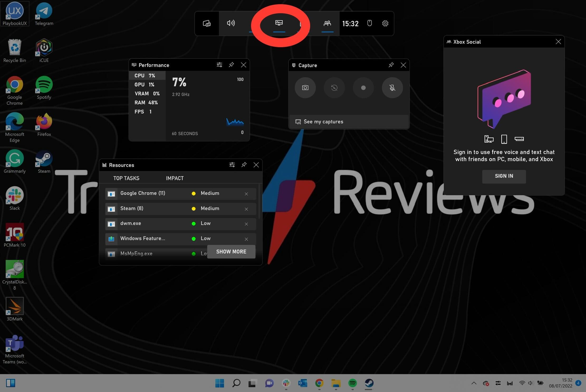
Task: Open Performance widget options
Action: click(x=219, y=65)
